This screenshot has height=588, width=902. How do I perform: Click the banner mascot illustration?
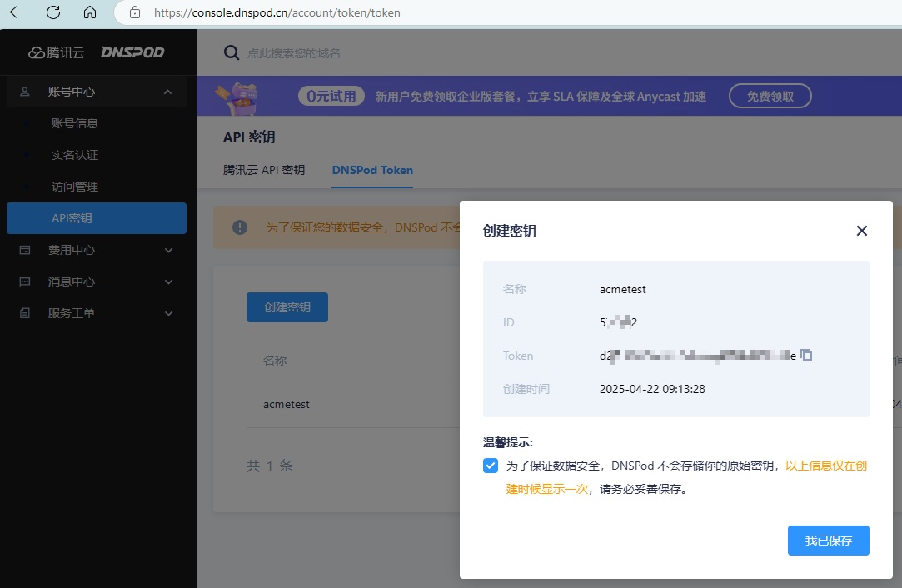tap(237, 97)
